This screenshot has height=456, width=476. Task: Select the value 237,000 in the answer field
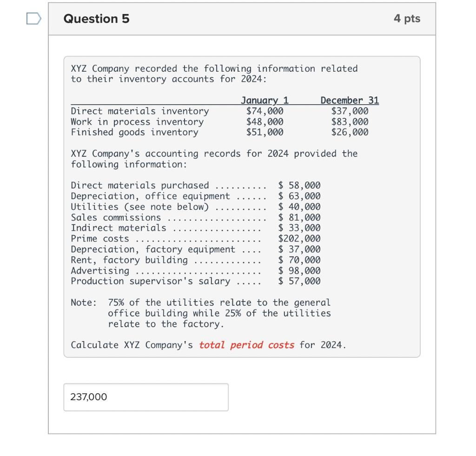point(89,397)
